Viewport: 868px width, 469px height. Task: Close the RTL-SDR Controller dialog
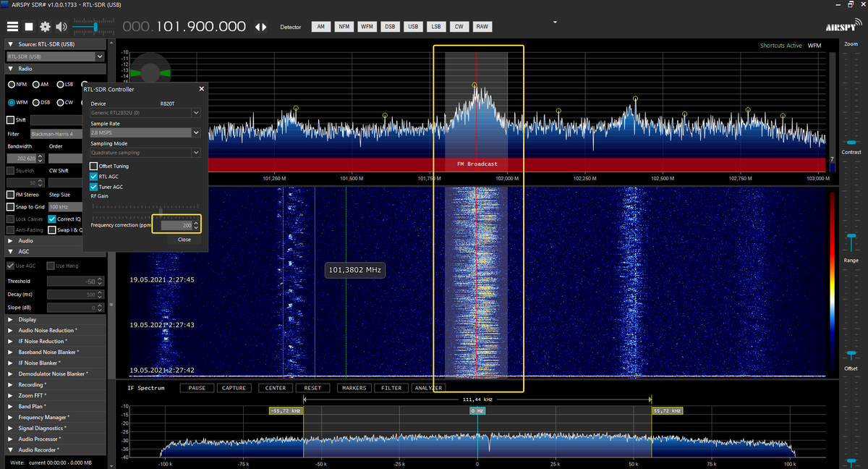point(201,89)
